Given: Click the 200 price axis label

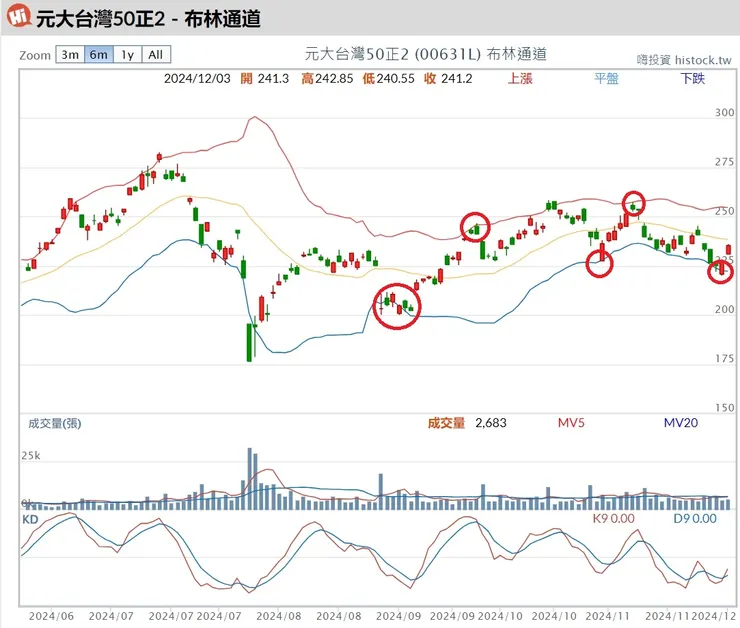Looking at the screenshot, I should pos(724,309).
